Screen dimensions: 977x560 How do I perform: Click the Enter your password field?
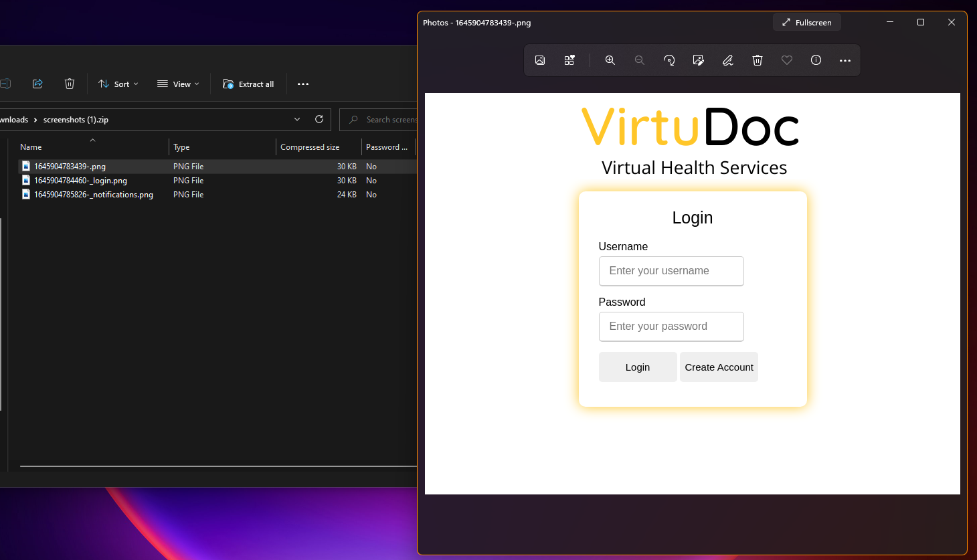(x=671, y=326)
